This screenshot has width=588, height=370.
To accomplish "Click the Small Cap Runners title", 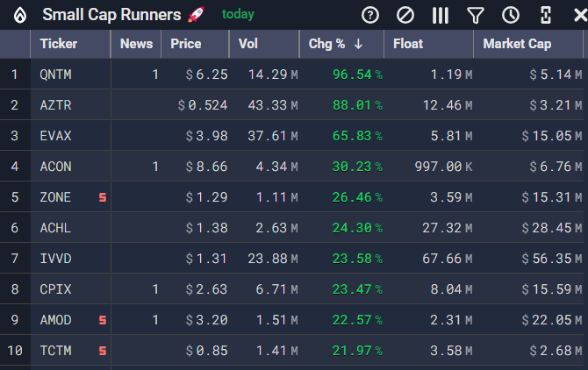I will click(x=111, y=15).
